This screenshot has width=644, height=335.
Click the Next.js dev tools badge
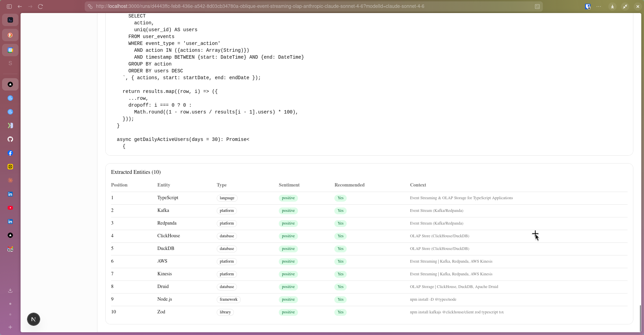click(34, 319)
